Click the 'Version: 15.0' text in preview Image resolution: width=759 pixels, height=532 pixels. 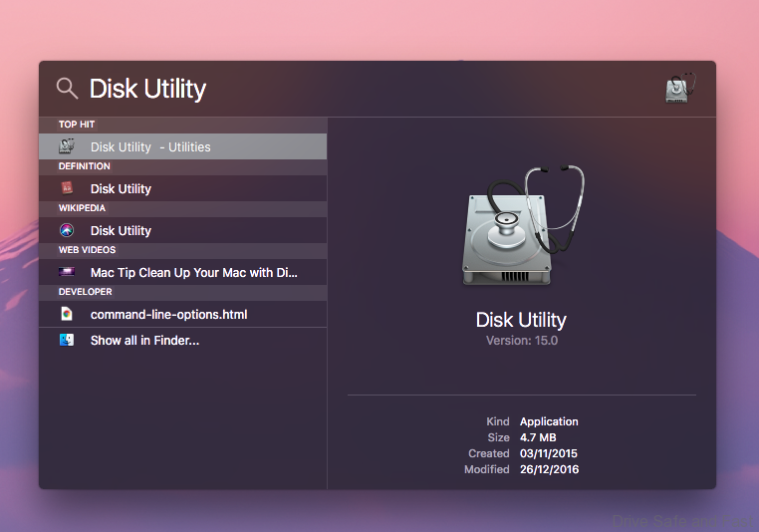tap(521, 341)
